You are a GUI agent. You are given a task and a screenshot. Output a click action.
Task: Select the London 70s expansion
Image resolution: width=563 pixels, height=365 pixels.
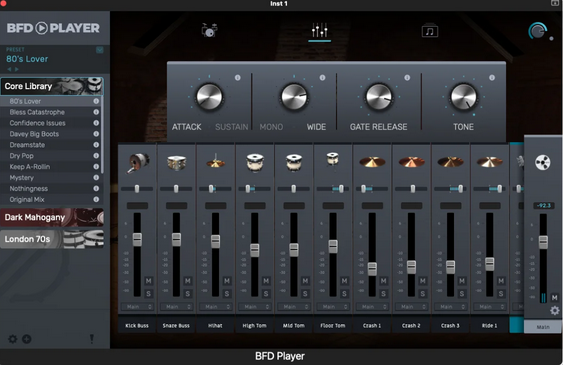(x=52, y=239)
